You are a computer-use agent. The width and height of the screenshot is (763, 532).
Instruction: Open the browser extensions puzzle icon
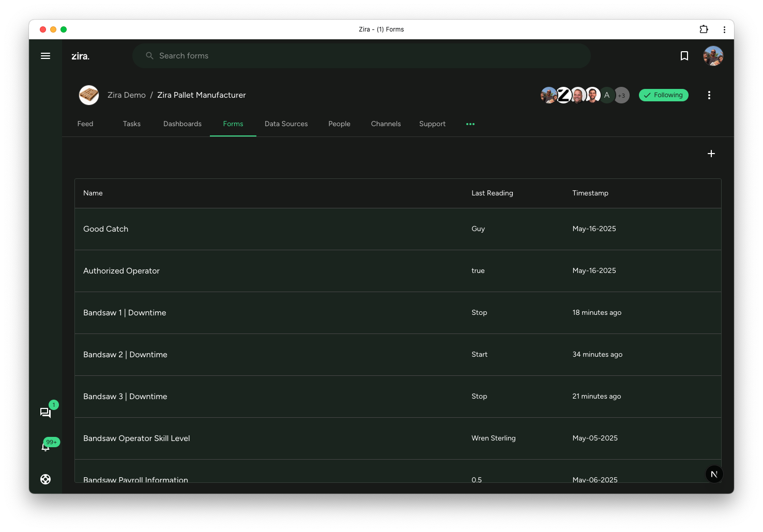(704, 29)
